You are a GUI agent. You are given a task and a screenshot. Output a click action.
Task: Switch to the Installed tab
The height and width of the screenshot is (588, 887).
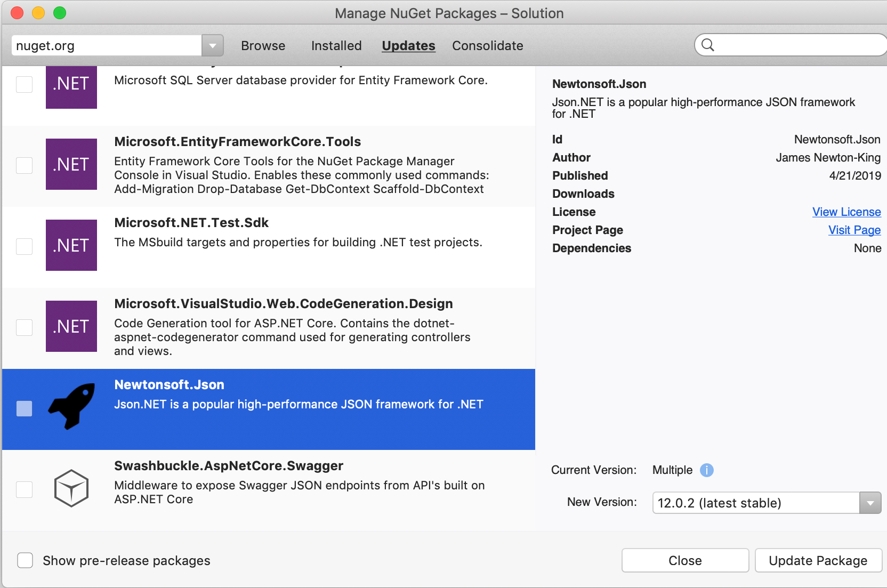coord(336,46)
